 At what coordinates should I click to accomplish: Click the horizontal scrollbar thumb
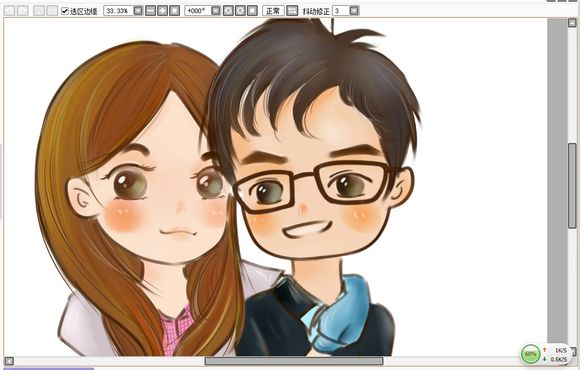coord(294,361)
